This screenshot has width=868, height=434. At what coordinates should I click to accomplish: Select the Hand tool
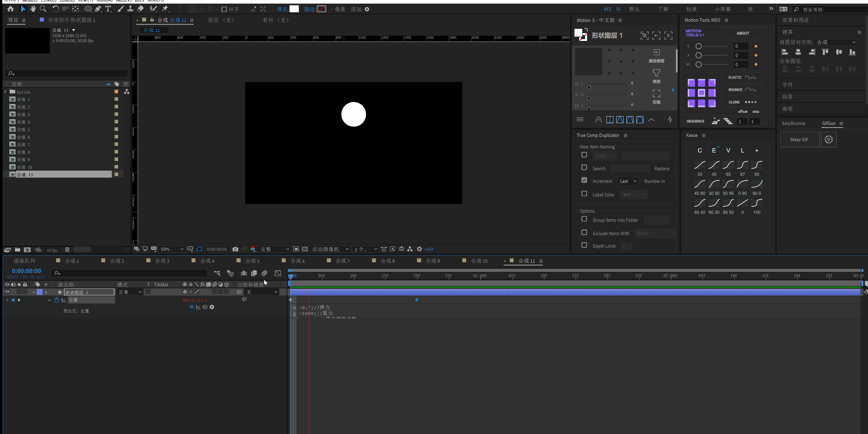33,9
